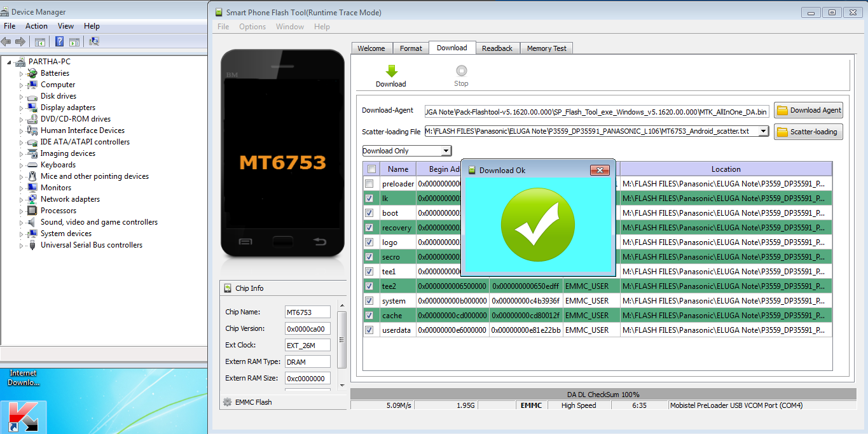Screen dimensions: 868x434
Task: Open View menu in Device Manager
Action: [x=66, y=26]
